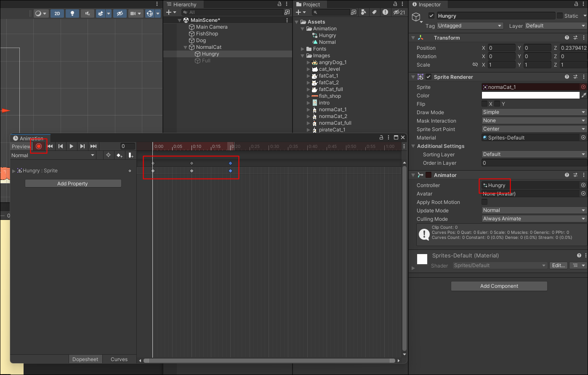Open Sprite Sort Point dropdown
This screenshot has width=588, height=375.
click(534, 129)
